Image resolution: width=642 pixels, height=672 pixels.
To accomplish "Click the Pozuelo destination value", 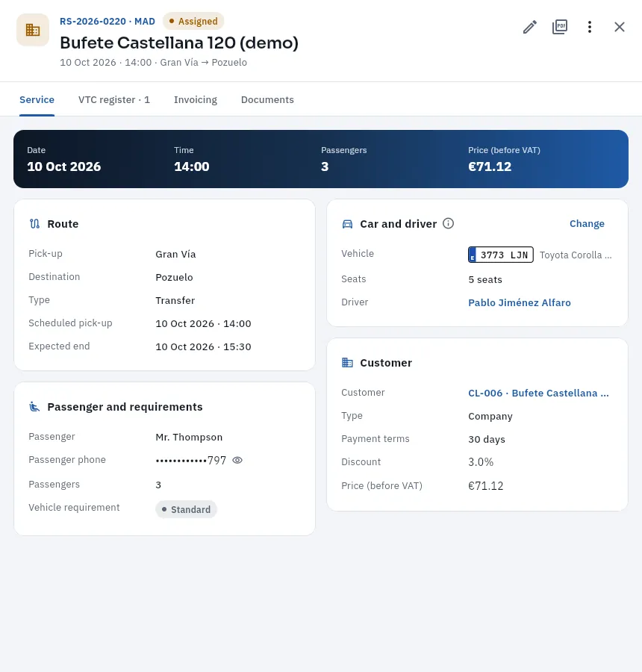I will 174,277.
